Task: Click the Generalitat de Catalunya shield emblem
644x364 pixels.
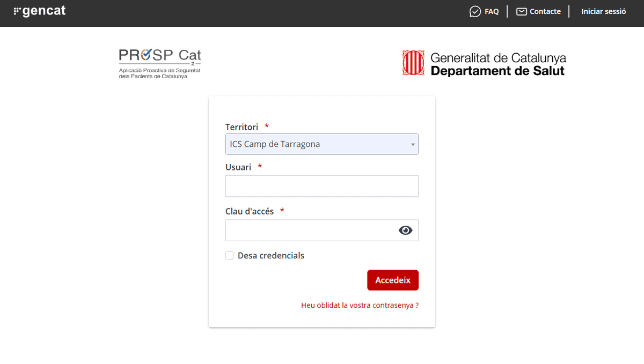Action: [413, 63]
